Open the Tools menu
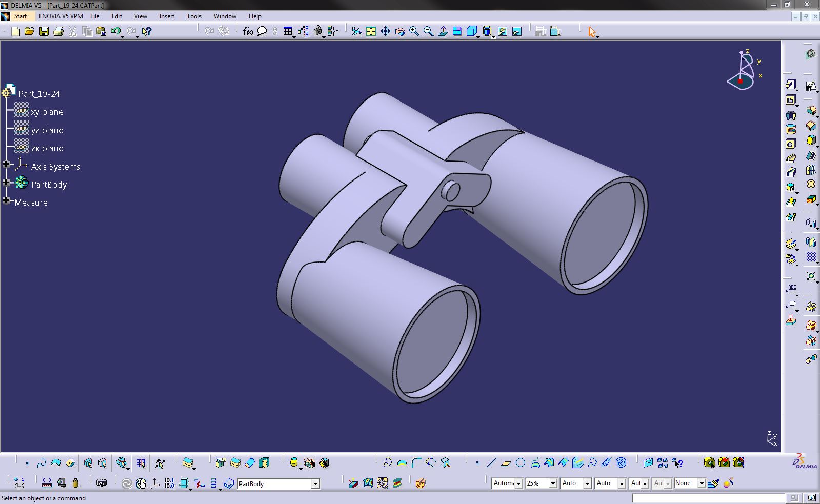This screenshot has height=504, width=820. pos(194,16)
